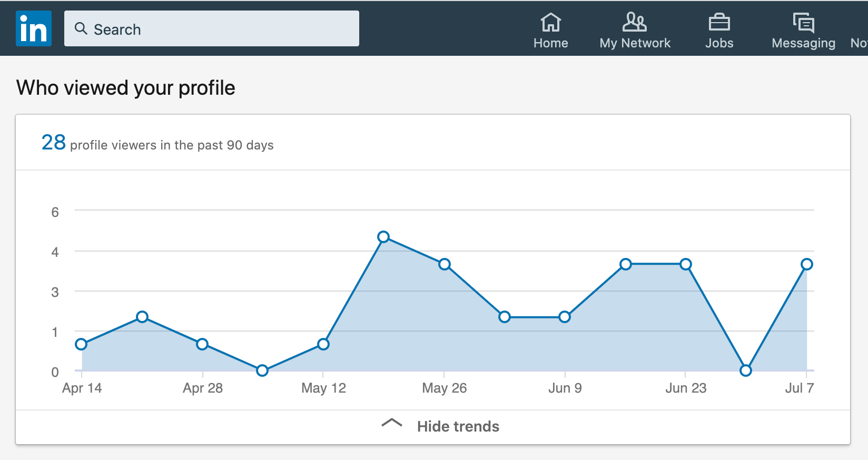
Task: Go to the Home label
Action: point(551,43)
